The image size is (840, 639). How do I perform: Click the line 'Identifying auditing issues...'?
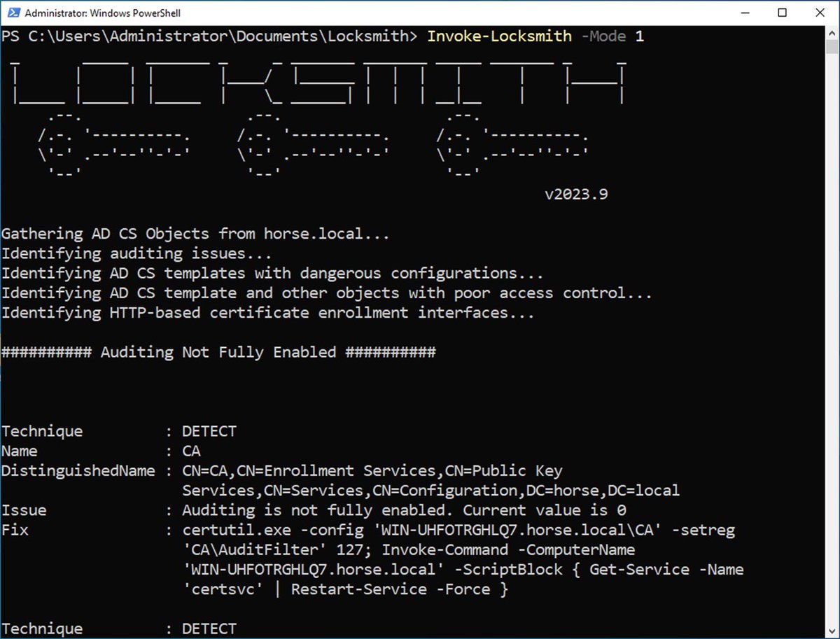pos(136,253)
